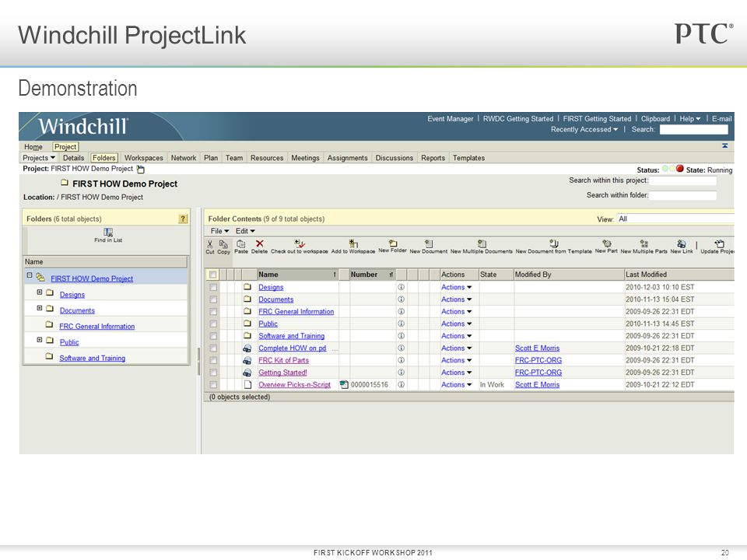Click Search within this project field
The height and width of the screenshot is (560, 747).
tap(682, 180)
